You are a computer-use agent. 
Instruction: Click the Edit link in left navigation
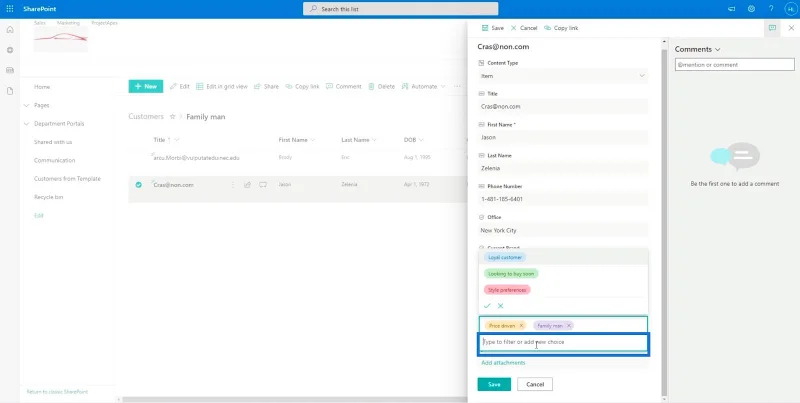[x=39, y=215]
